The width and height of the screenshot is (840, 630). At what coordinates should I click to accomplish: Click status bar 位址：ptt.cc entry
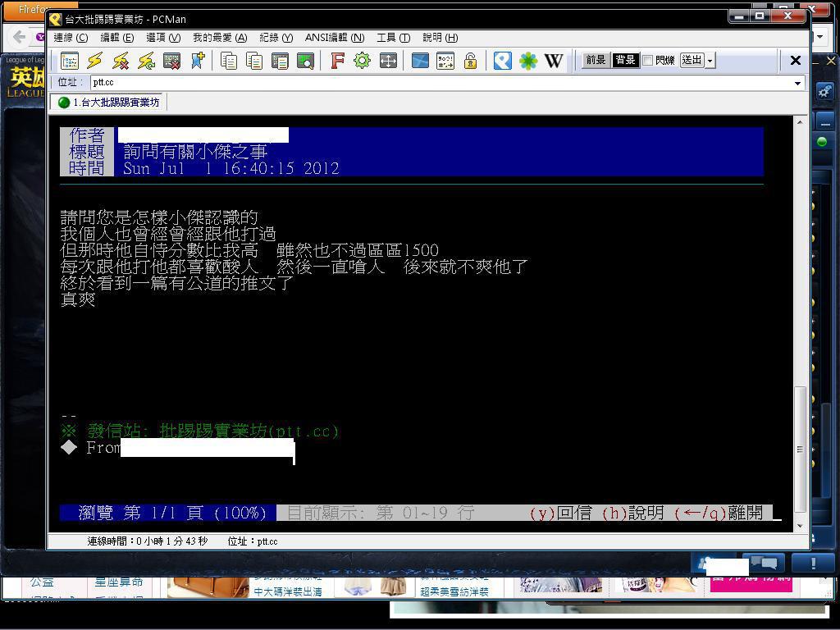(253, 541)
